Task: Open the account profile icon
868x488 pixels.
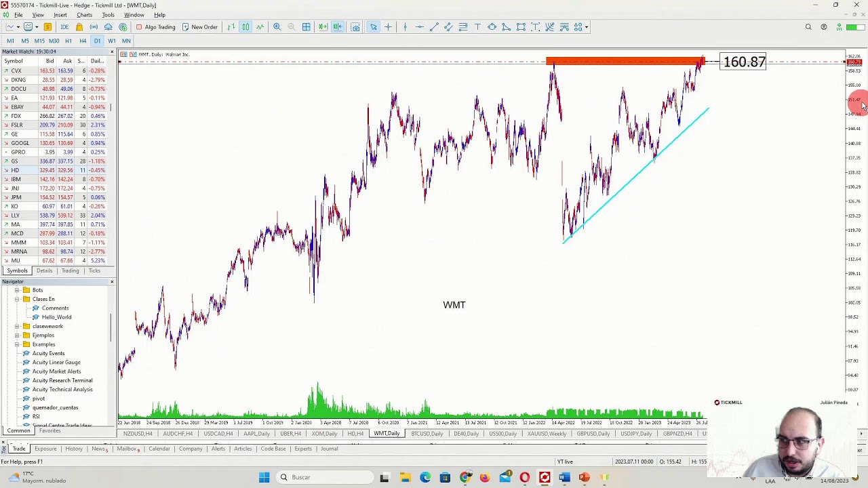Action: coord(823,27)
